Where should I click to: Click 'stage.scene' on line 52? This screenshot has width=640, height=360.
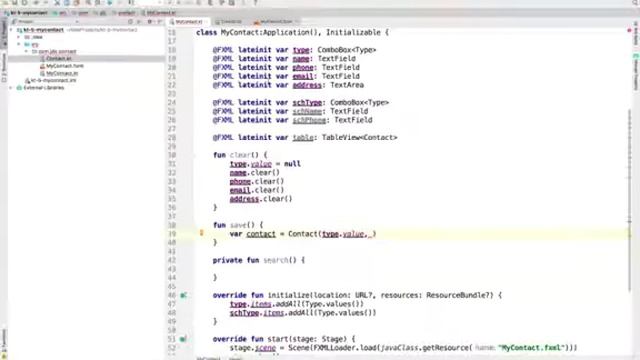[253, 348]
